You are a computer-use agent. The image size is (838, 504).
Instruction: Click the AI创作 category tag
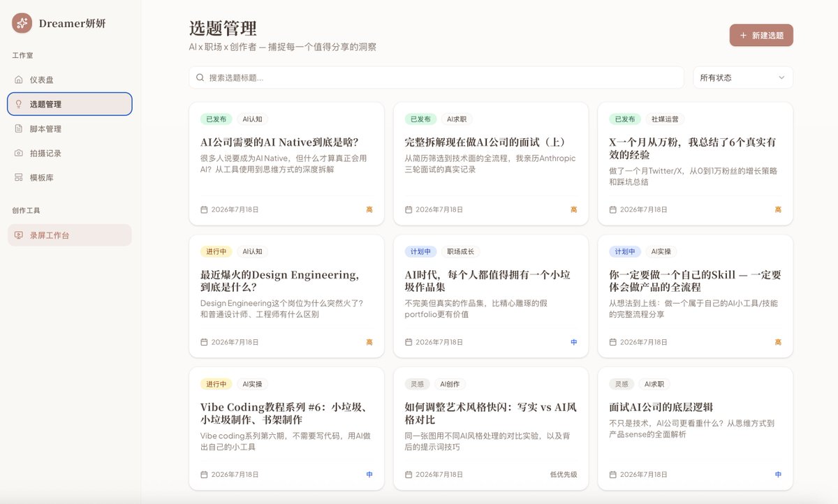pyautogui.click(x=450, y=384)
